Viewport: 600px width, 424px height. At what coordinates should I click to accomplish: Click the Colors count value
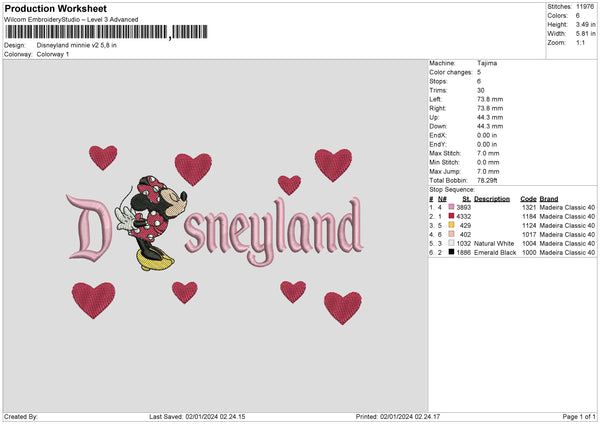click(x=578, y=16)
